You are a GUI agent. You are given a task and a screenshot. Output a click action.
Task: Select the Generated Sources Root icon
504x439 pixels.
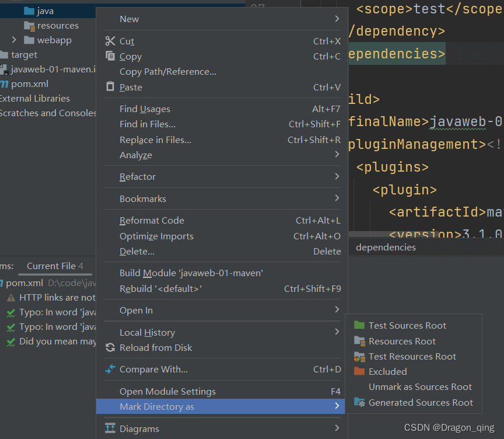click(x=359, y=402)
